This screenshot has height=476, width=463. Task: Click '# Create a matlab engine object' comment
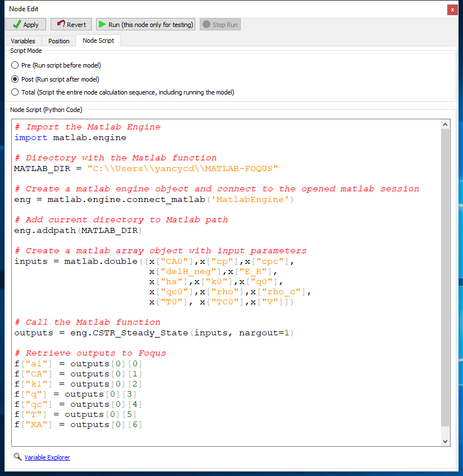click(217, 189)
